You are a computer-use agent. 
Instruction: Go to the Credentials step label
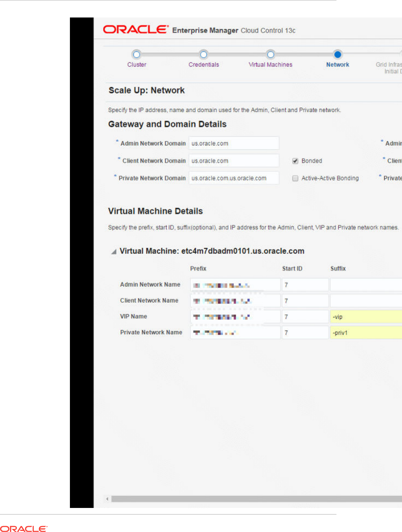204,64
